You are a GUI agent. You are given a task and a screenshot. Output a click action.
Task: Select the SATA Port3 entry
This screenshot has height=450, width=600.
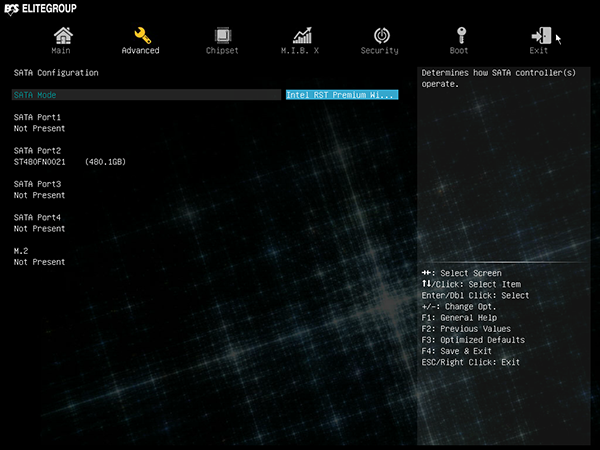click(38, 184)
